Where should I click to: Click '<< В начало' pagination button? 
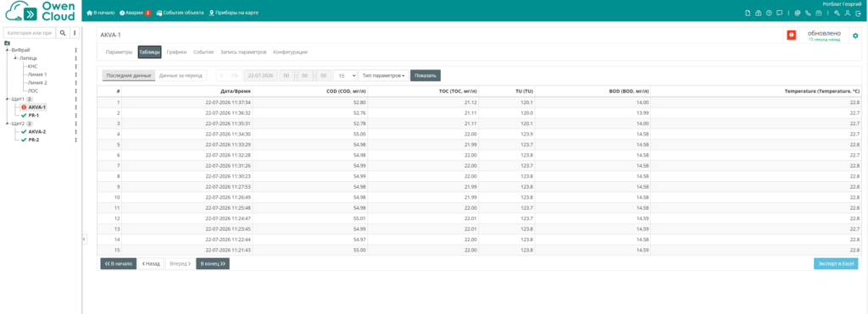click(118, 264)
